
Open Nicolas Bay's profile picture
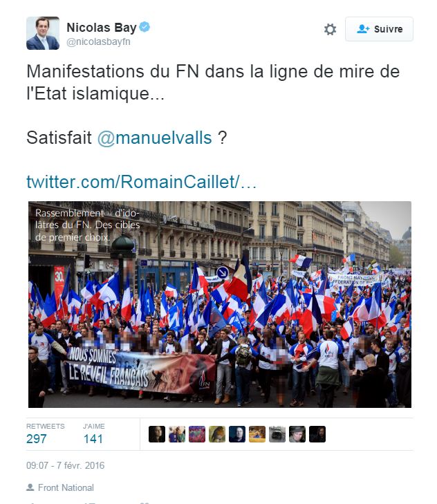pyautogui.click(x=43, y=33)
